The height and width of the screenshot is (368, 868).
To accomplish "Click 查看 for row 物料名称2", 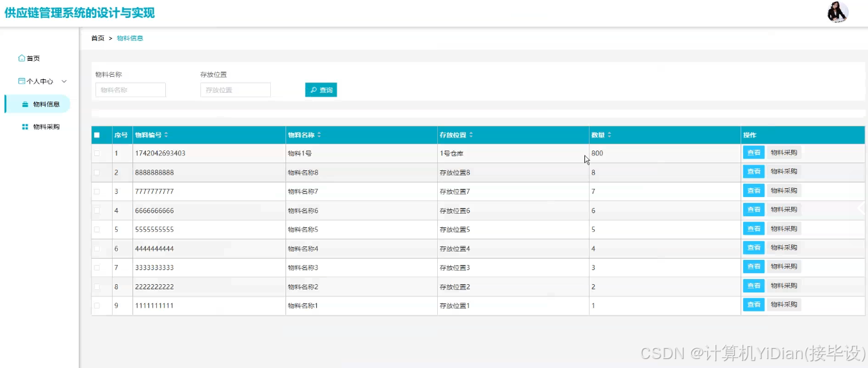I will (754, 285).
